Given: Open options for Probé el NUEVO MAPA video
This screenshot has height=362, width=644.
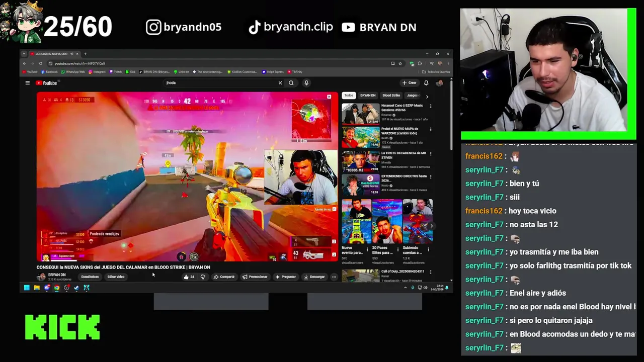Looking at the screenshot, I should (x=430, y=129).
